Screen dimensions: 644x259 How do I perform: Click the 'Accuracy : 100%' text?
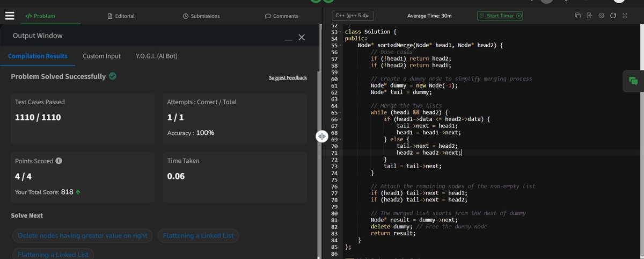pos(191,133)
